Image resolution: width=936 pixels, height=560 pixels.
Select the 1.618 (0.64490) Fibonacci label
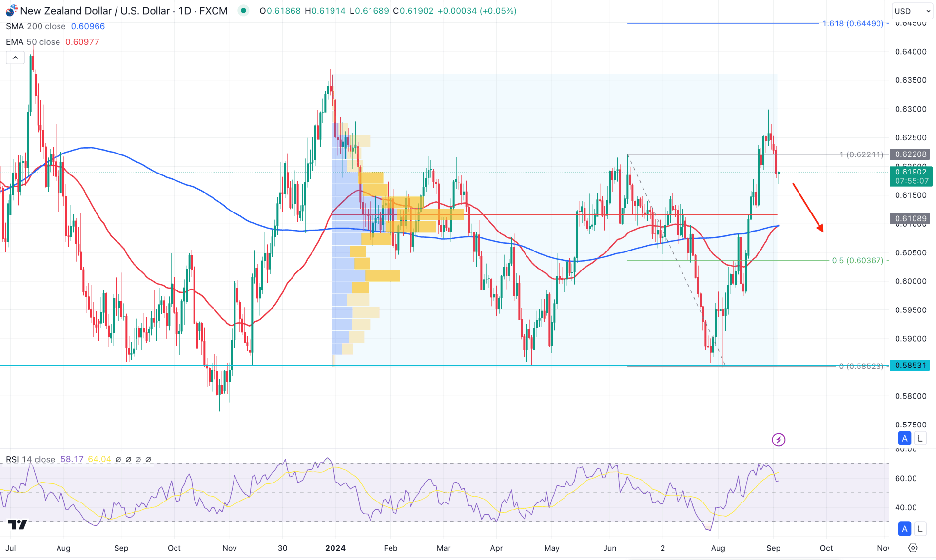tap(853, 23)
